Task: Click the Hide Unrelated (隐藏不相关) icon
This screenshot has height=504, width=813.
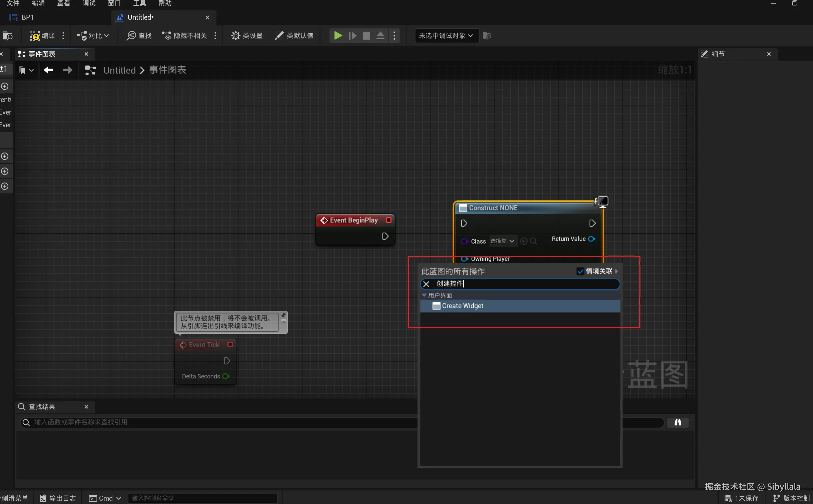Action: 166,36
